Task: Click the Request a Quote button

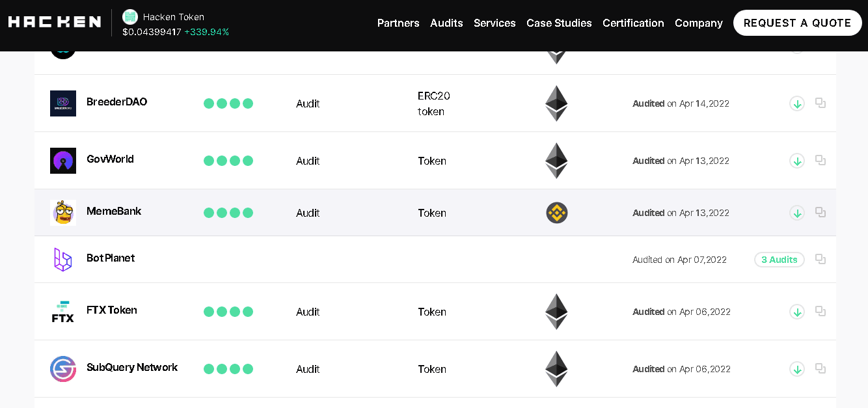Action: [x=797, y=23]
